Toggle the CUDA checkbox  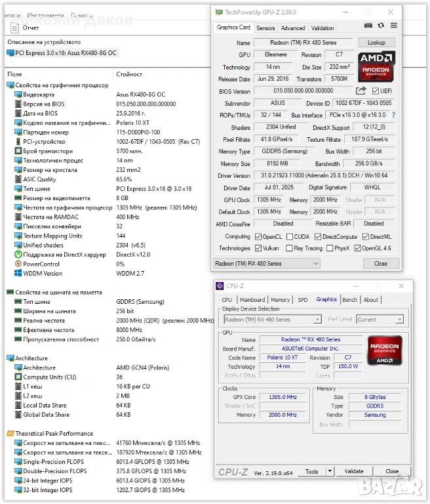pyautogui.click(x=290, y=236)
